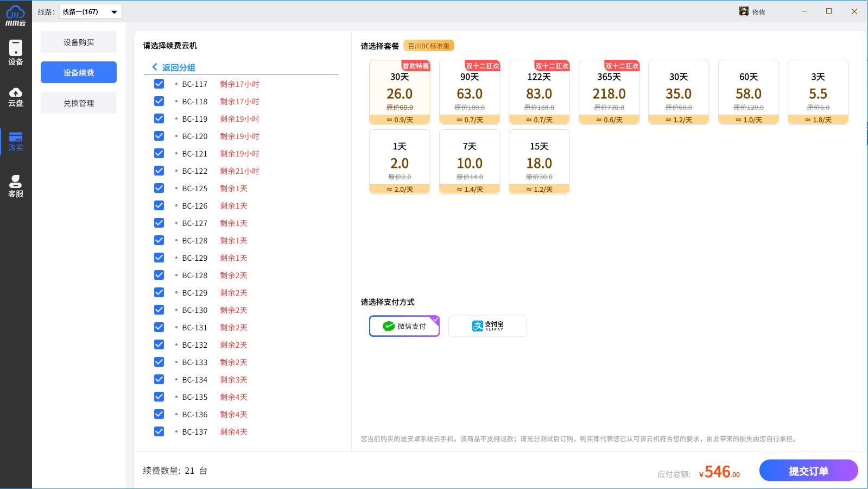868x489 pixels.
Task: Click the user avatar next to 修修
Action: click(x=743, y=11)
